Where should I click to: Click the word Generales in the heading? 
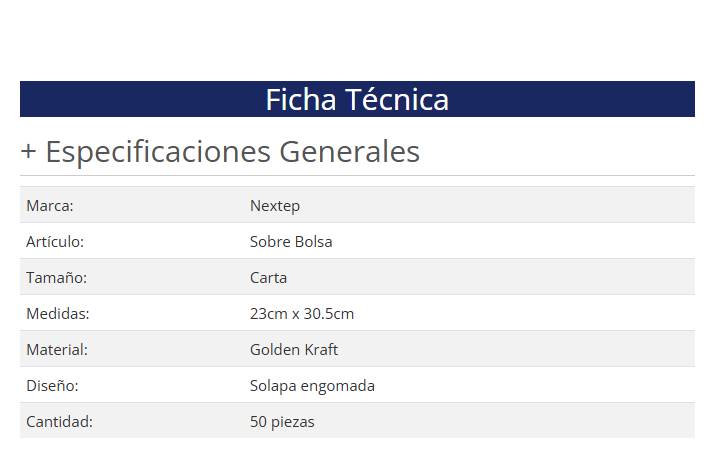[348, 152]
